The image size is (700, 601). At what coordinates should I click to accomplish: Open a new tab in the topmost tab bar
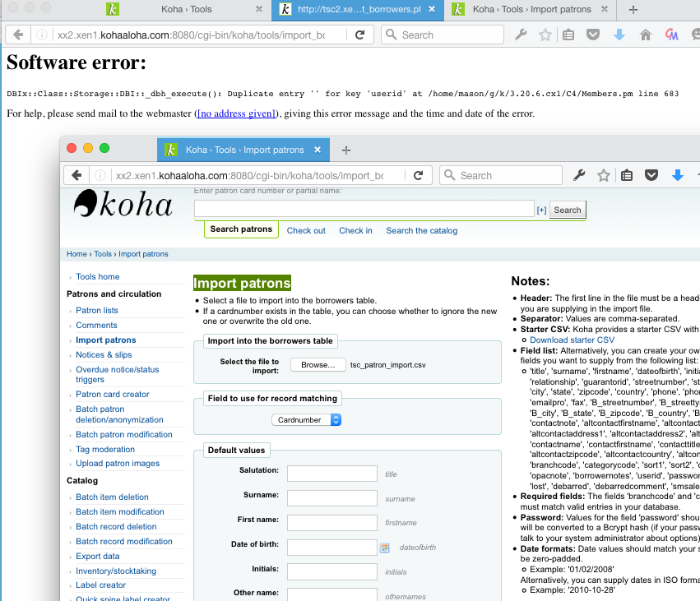633,10
